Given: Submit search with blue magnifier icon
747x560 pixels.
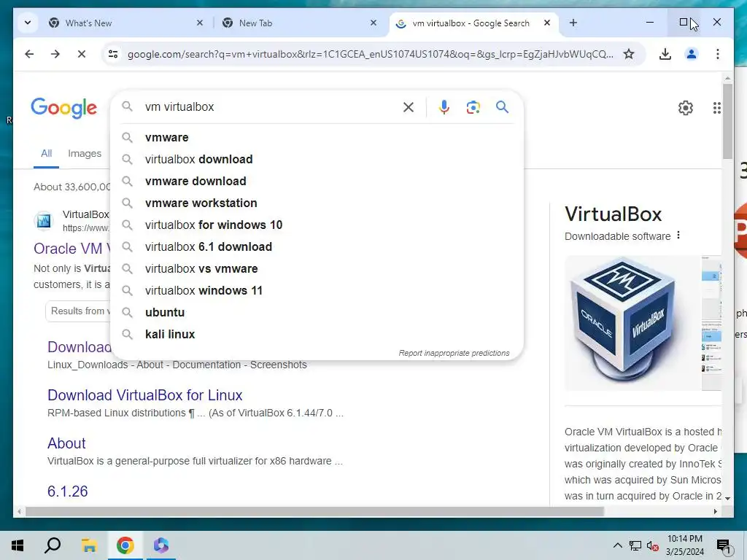Looking at the screenshot, I should [502, 107].
